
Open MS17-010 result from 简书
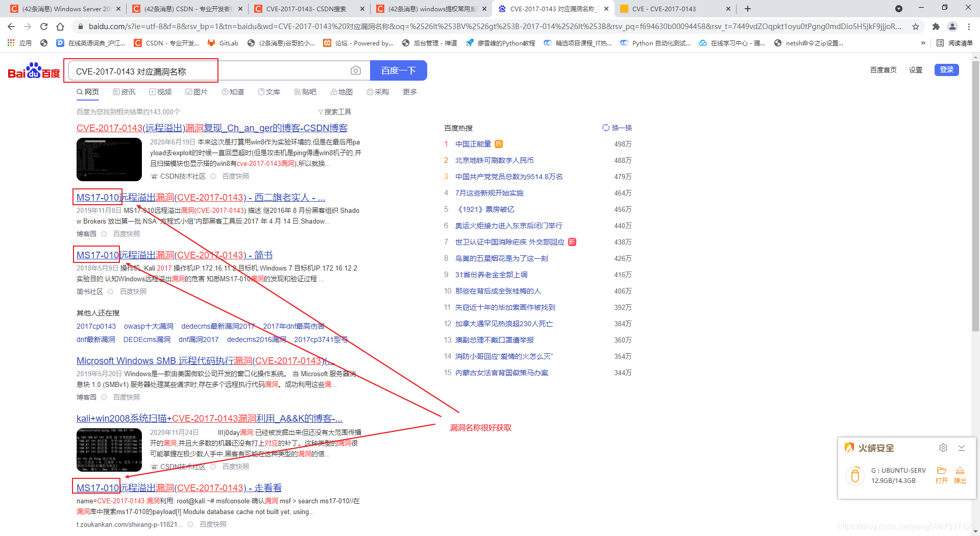pos(175,255)
